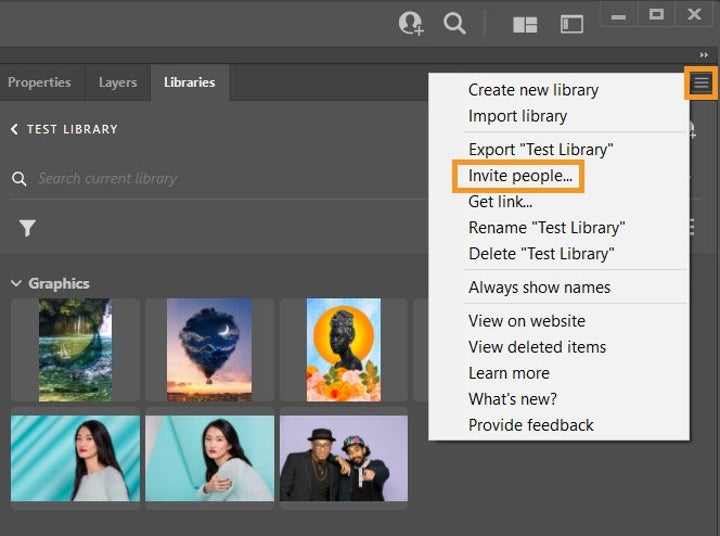Choose Create new library menu item
720x536 pixels.
tap(533, 90)
